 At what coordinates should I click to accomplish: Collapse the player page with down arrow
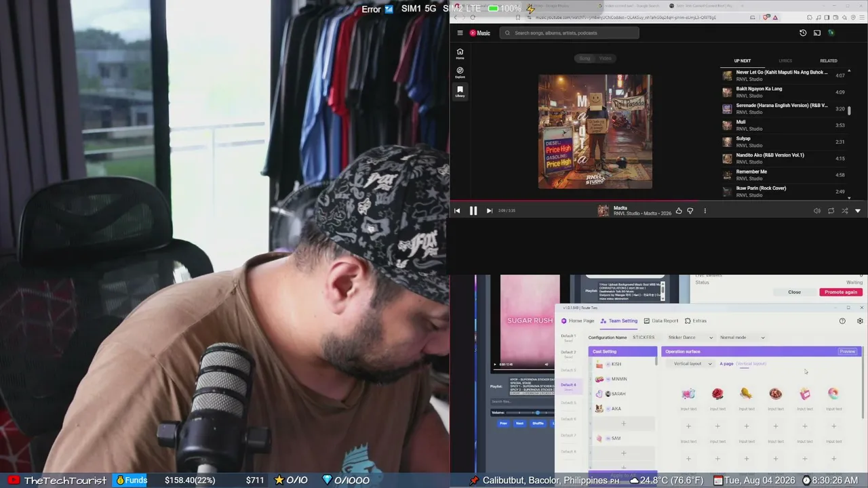[x=858, y=211]
